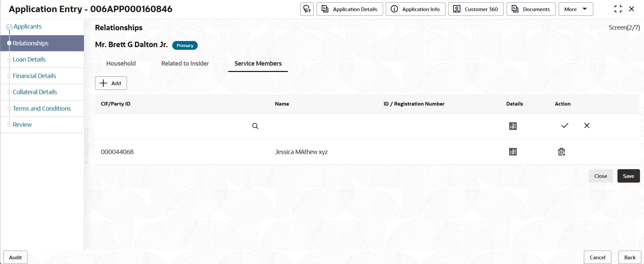
Task: Navigate to Collateral Details step
Action: tap(35, 92)
